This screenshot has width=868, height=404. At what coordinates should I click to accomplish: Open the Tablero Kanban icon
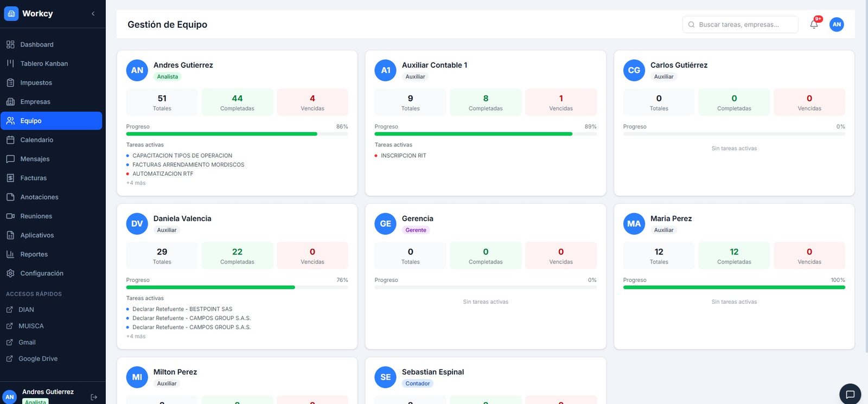pyautogui.click(x=10, y=63)
